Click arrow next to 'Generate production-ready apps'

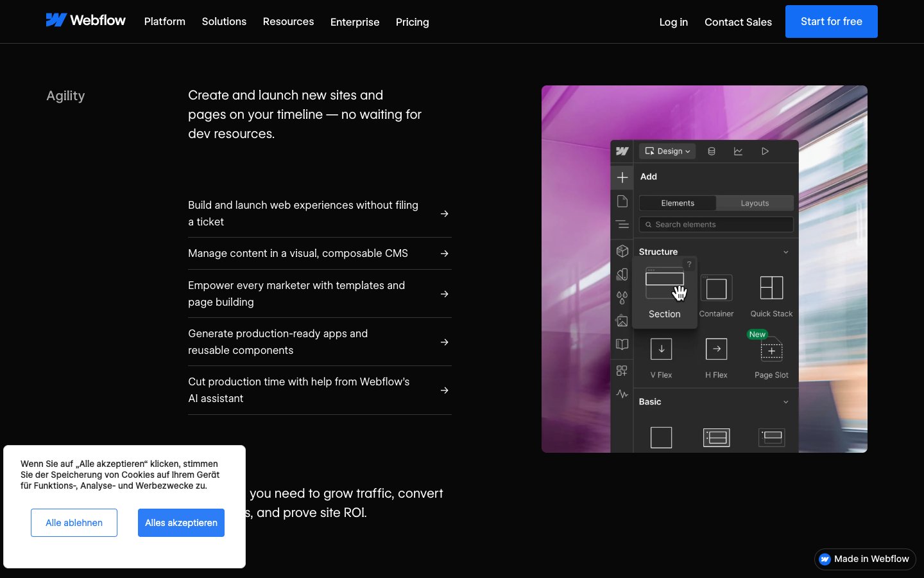click(444, 342)
